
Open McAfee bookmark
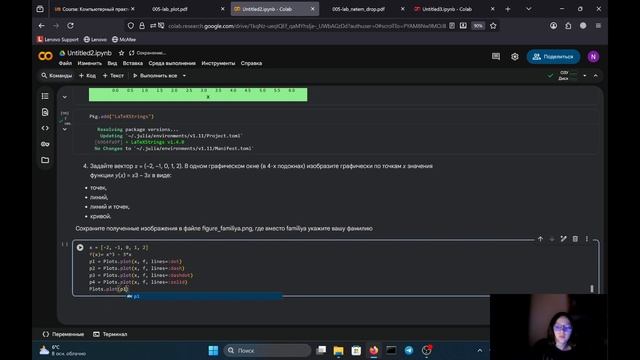tap(124, 40)
